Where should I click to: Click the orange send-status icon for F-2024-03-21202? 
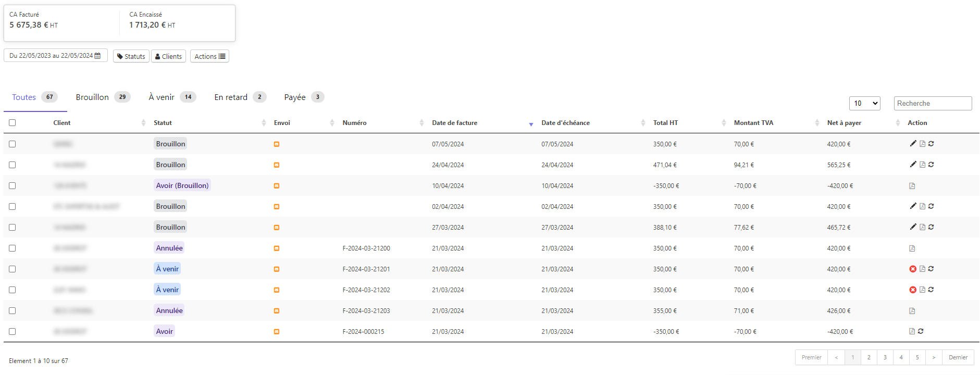[277, 290]
